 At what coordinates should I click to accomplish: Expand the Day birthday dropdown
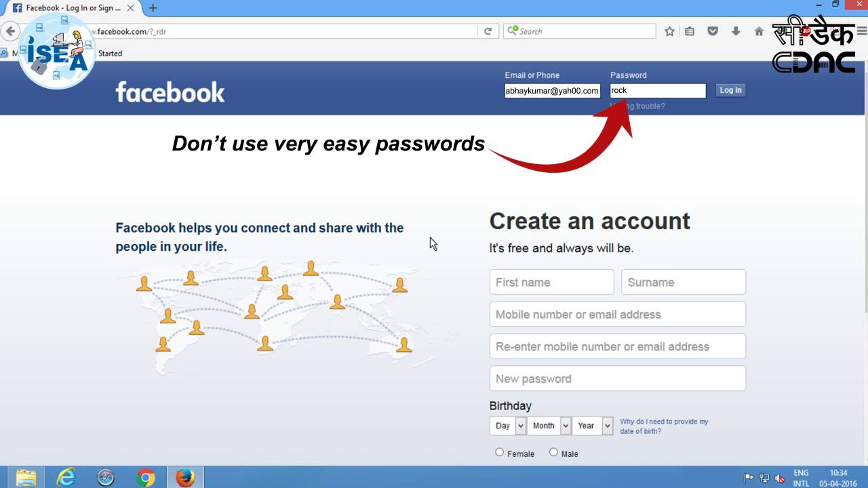coord(508,426)
